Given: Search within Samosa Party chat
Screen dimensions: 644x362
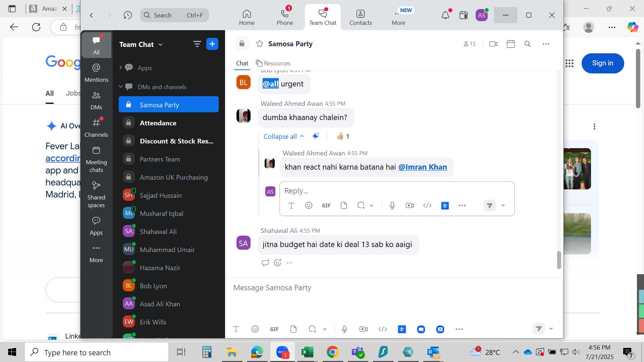Looking at the screenshot, I should click(x=527, y=44).
